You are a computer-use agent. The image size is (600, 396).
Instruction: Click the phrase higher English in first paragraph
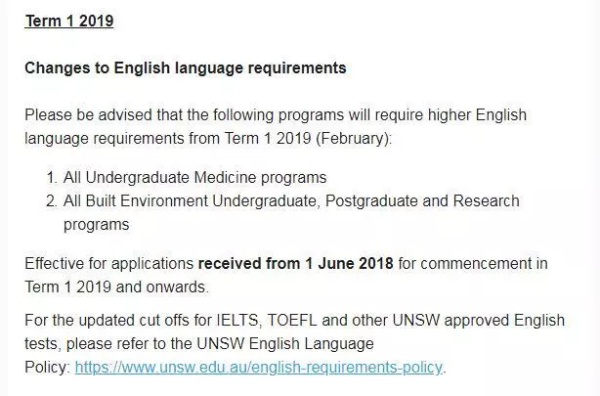click(477, 115)
